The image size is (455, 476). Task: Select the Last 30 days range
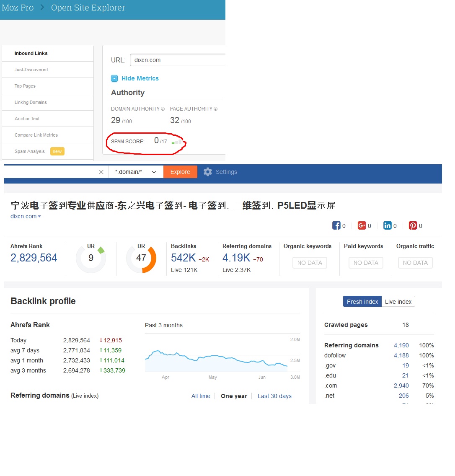click(x=274, y=396)
